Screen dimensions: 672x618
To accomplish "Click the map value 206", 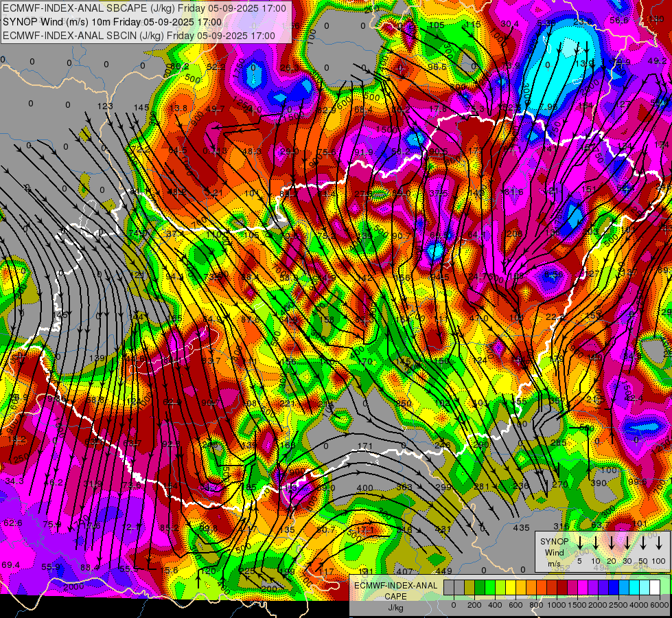I will (x=515, y=233).
